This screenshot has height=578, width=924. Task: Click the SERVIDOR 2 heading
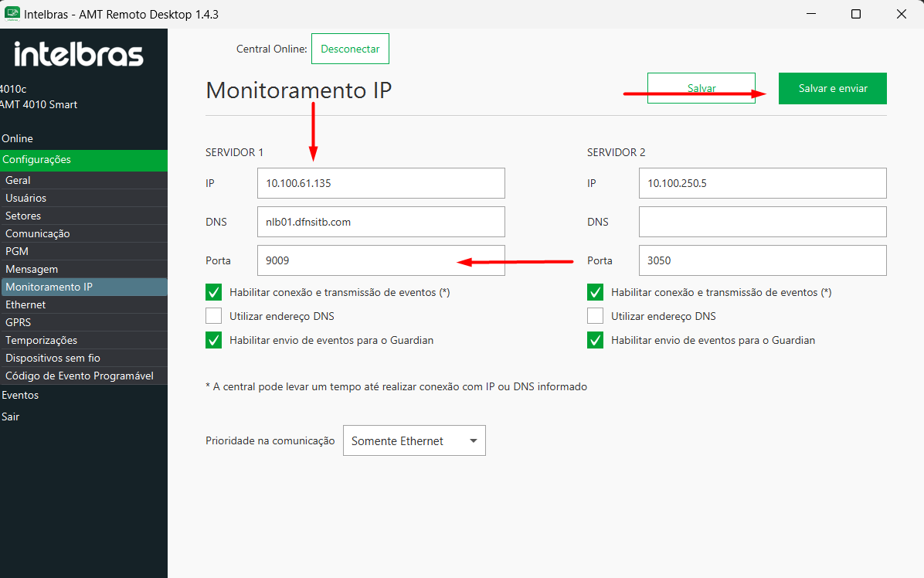(x=616, y=152)
